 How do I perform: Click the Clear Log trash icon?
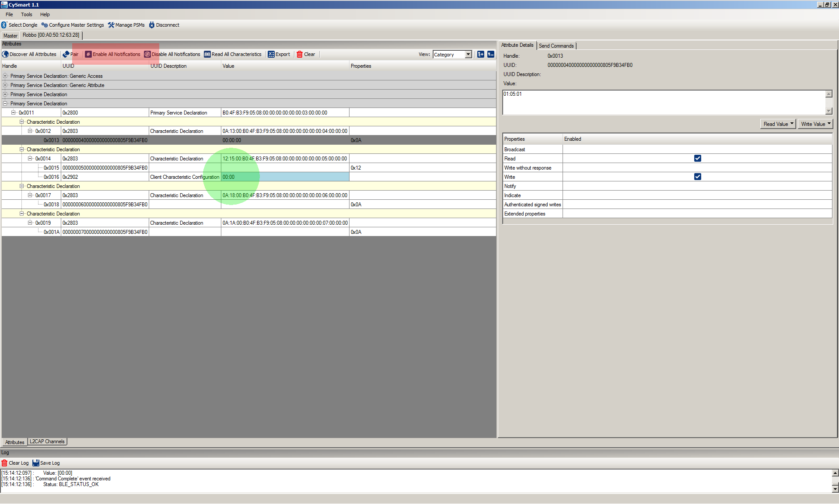click(x=4, y=463)
